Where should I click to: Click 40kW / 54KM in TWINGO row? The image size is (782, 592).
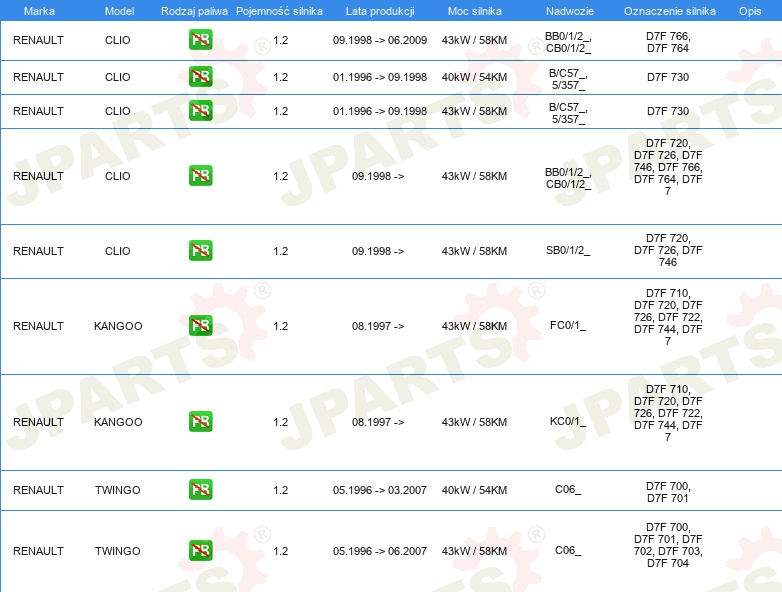[x=474, y=490]
